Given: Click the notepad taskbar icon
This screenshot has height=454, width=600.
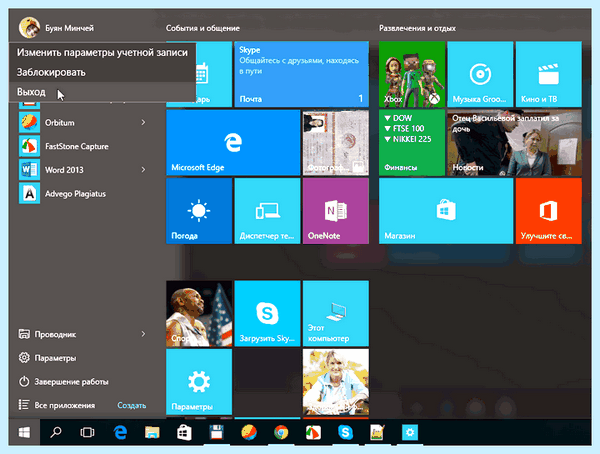Looking at the screenshot, I should 377,433.
